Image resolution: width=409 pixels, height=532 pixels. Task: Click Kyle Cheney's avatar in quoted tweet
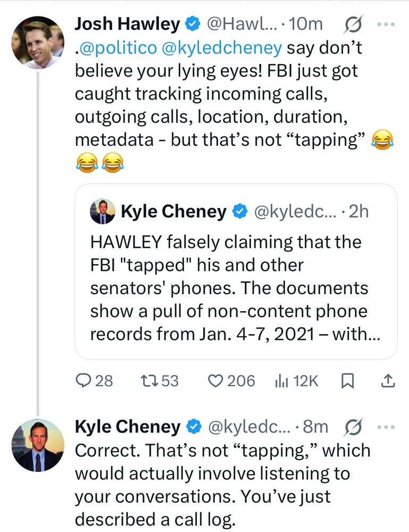103,212
